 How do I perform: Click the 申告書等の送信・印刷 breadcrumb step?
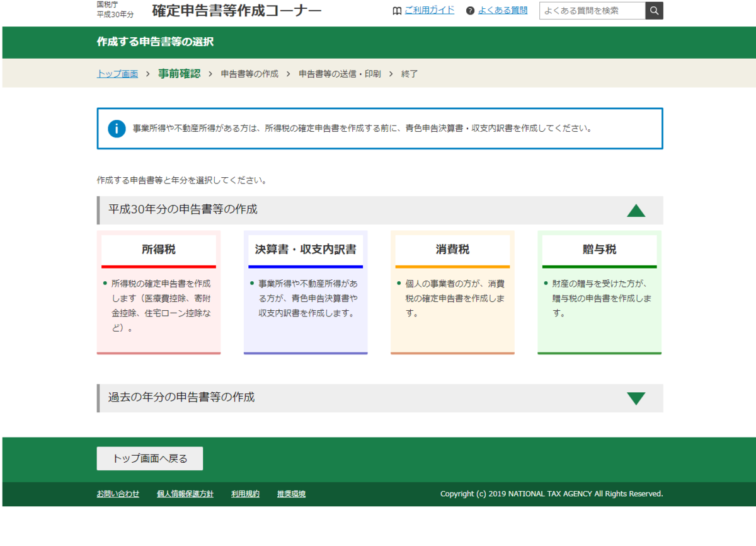[x=340, y=74]
